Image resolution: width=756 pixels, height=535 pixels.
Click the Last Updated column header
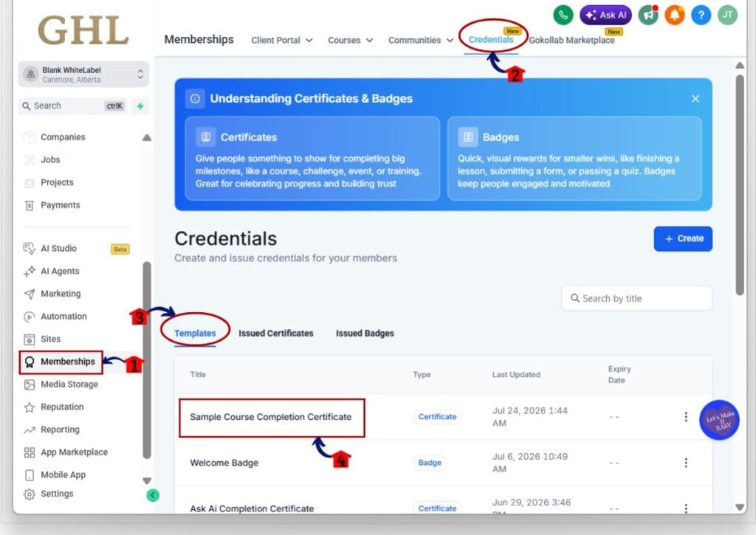click(x=516, y=375)
